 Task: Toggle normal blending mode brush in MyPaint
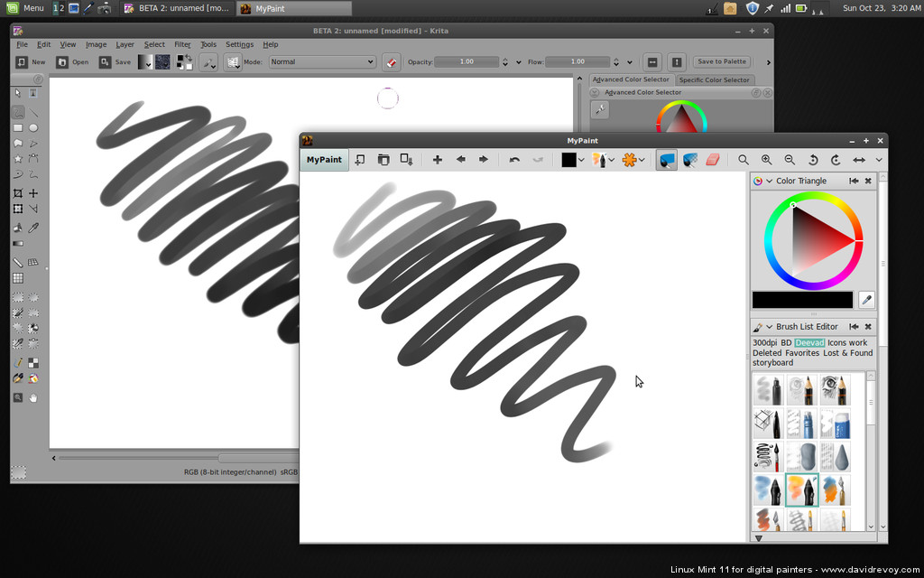click(667, 160)
